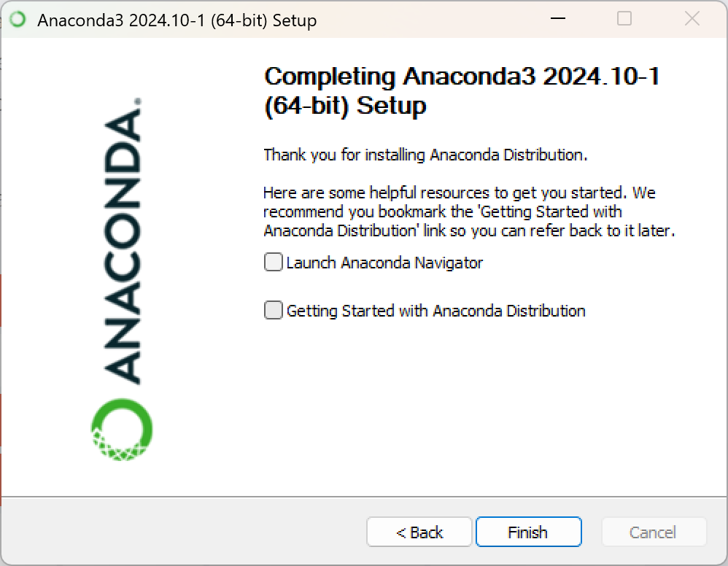Click the greyed-out Cancel button
Image resolution: width=728 pixels, height=566 pixels.
pos(654,532)
